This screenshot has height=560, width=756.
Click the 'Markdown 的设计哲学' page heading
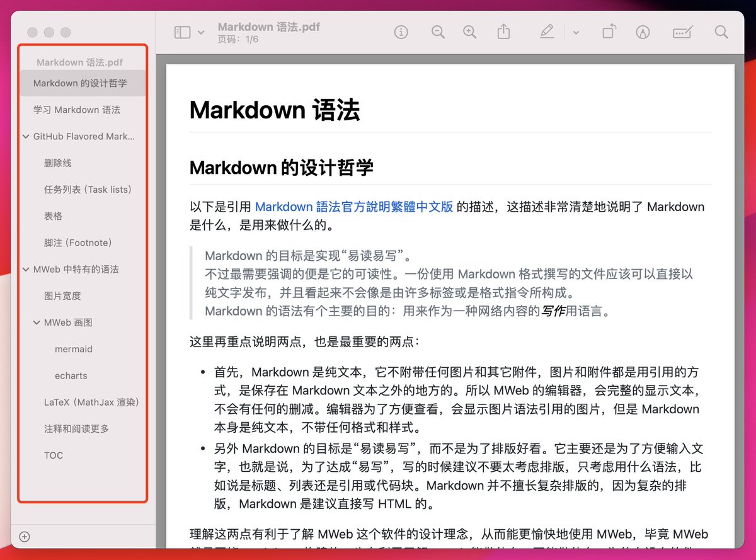(x=281, y=168)
